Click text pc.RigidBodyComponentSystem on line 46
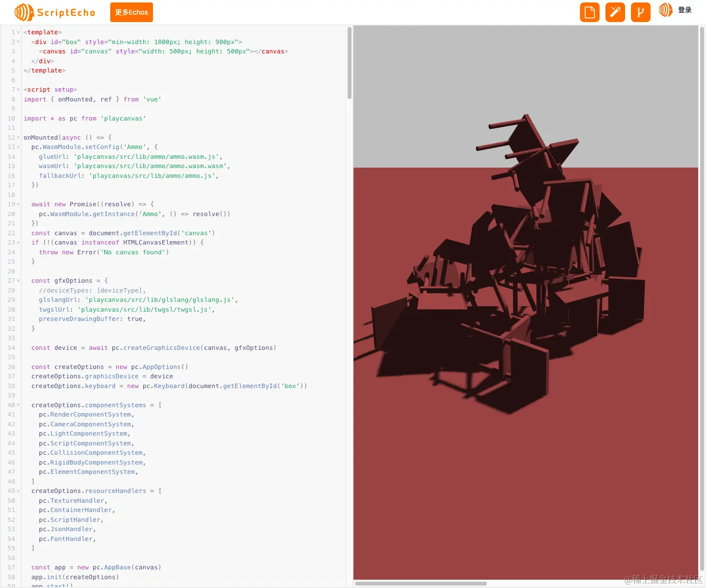The width and height of the screenshot is (706, 588). [91, 463]
